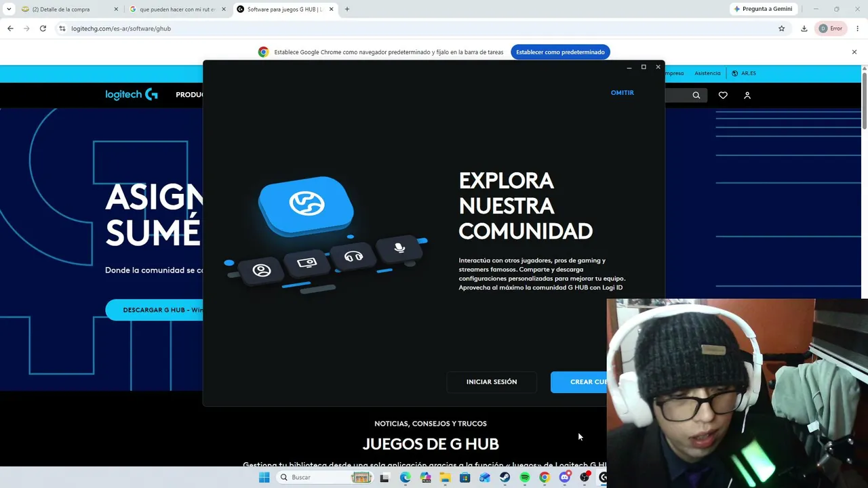Viewport: 868px width, 488px height.
Task: Click the EXPLORA NUESTRA COMUNIDAD heading
Action: point(526,206)
